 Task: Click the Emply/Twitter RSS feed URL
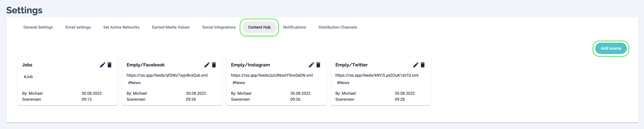[377, 75]
